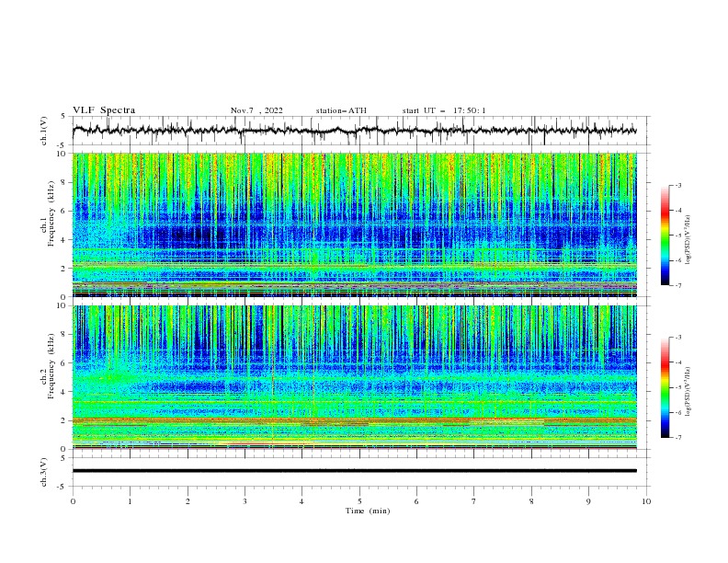Click time axis tick label "5"
The height and width of the screenshot is (563, 728).
[359, 501]
